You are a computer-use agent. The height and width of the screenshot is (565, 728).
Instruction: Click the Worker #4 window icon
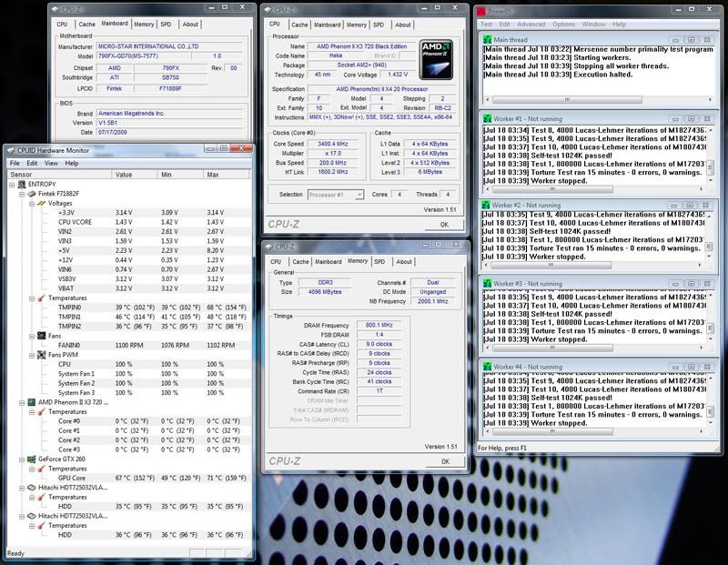coord(487,367)
